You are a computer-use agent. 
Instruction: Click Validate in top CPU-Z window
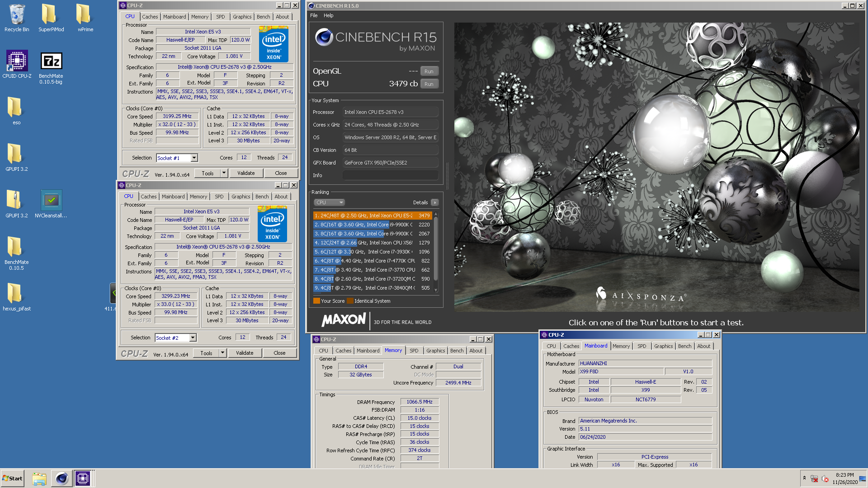[246, 173]
